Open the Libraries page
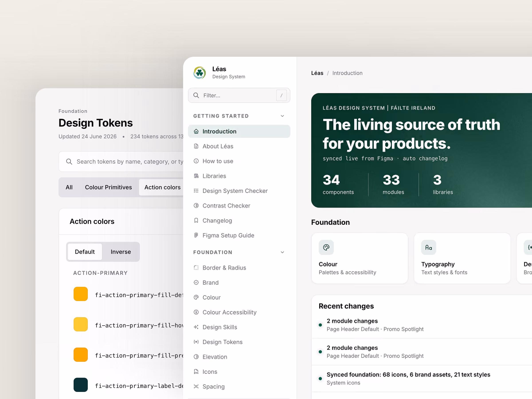The image size is (532, 399). point(239,176)
